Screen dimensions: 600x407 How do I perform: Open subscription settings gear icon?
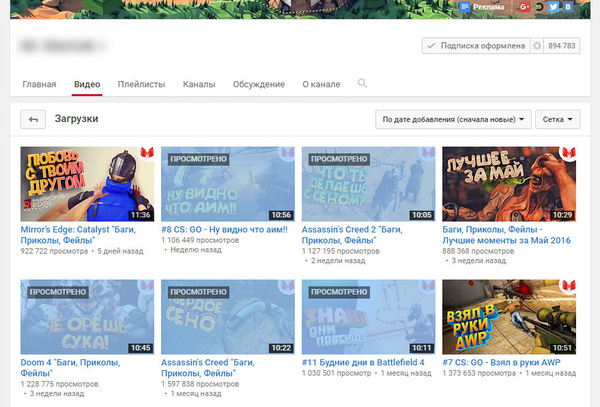pos(537,46)
